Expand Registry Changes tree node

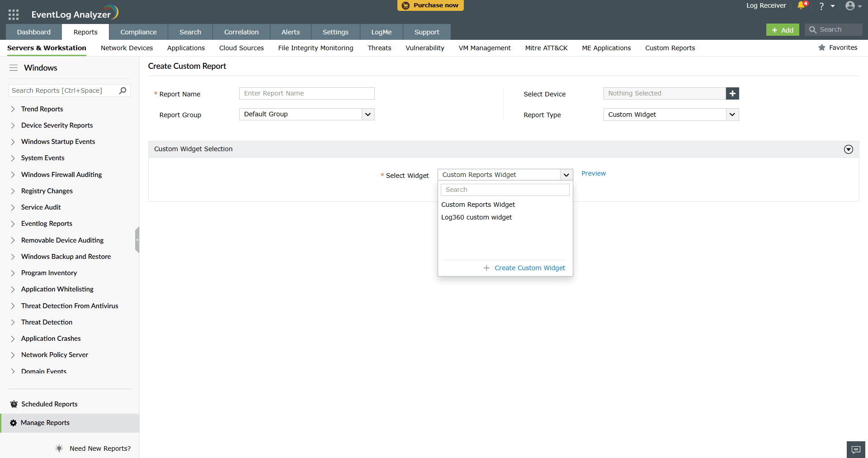13,191
